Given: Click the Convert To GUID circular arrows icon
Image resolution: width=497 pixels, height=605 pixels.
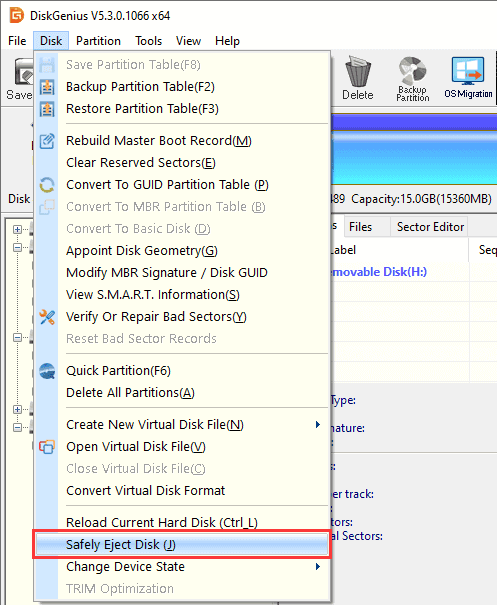Looking at the screenshot, I should coord(47,185).
